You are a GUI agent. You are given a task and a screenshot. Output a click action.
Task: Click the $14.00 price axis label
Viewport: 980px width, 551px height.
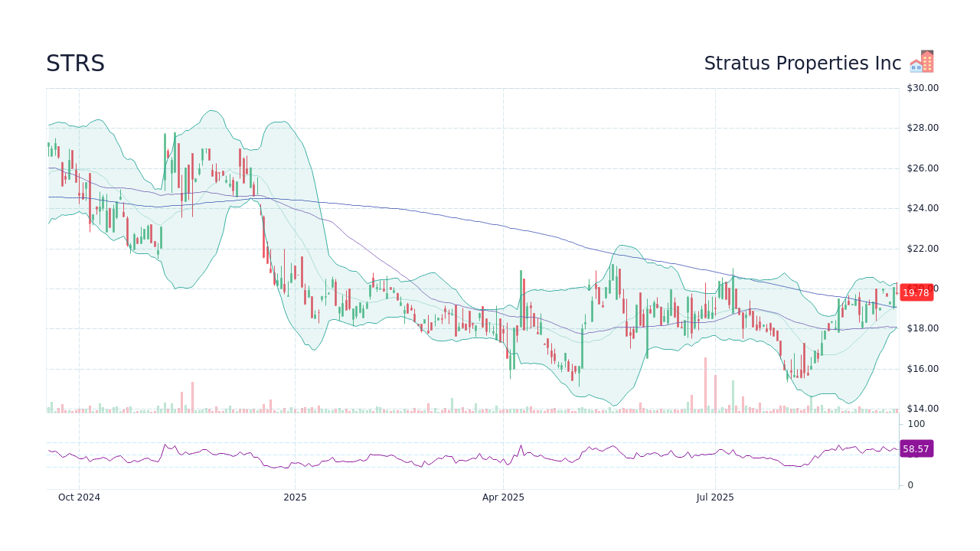(923, 409)
